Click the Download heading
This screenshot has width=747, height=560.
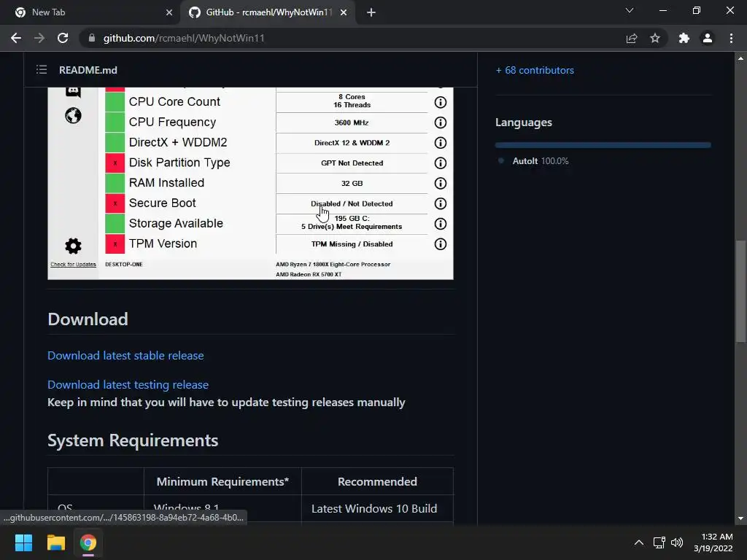[x=88, y=319]
